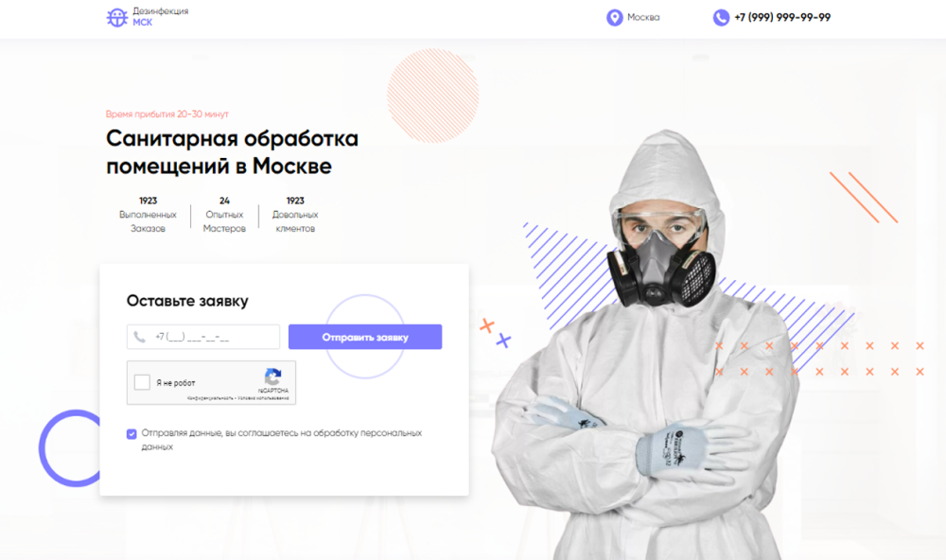
Task: Click the gray phone icon in the input field
Action: [x=139, y=337]
